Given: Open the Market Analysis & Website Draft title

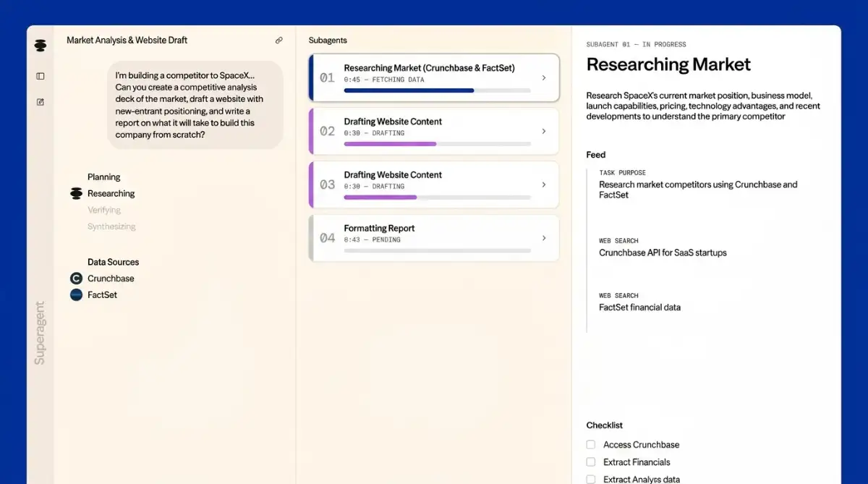Looking at the screenshot, I should [127, 41].
